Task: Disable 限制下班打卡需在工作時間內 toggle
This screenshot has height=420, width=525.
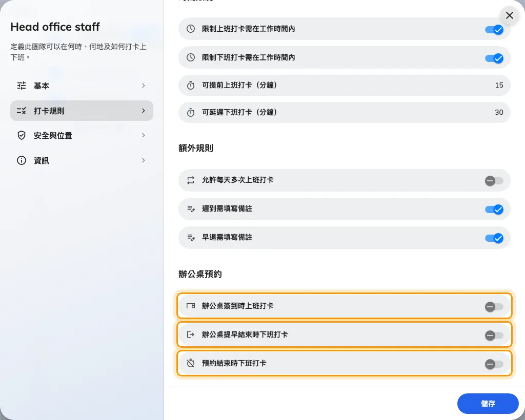Action: [494, 58]
